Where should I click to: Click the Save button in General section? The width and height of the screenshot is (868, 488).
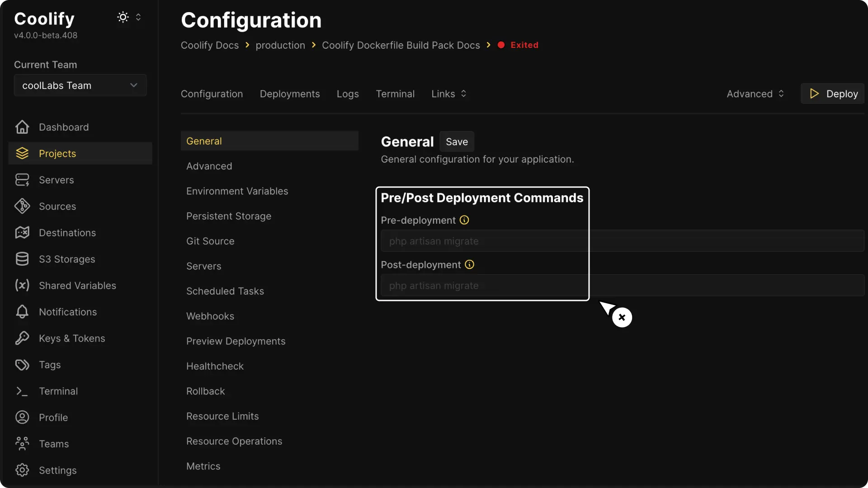click(457, 141)
